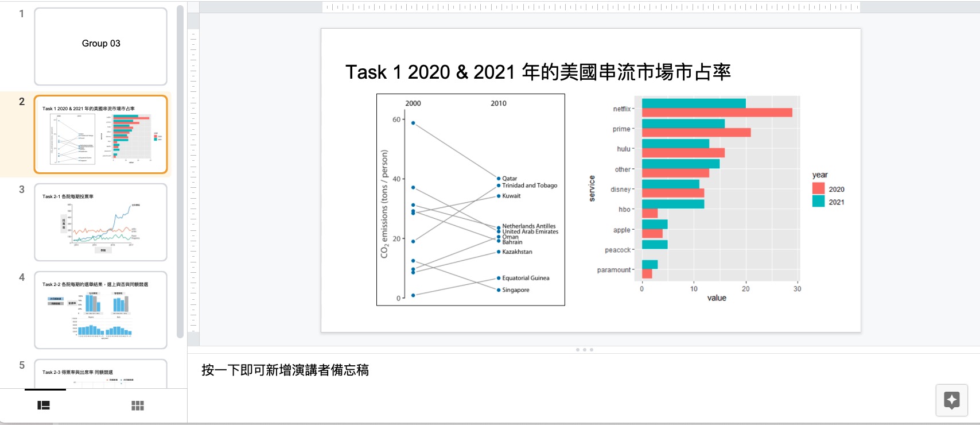
Task: Select slide 2 thumbnail with Task 1 charts
Action: coord(101,134)
